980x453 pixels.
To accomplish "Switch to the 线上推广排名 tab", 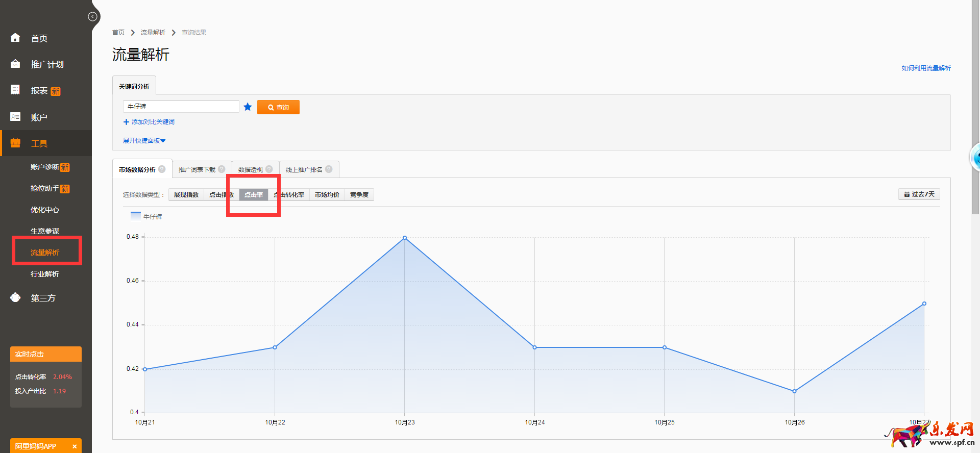I will (304, 169).
